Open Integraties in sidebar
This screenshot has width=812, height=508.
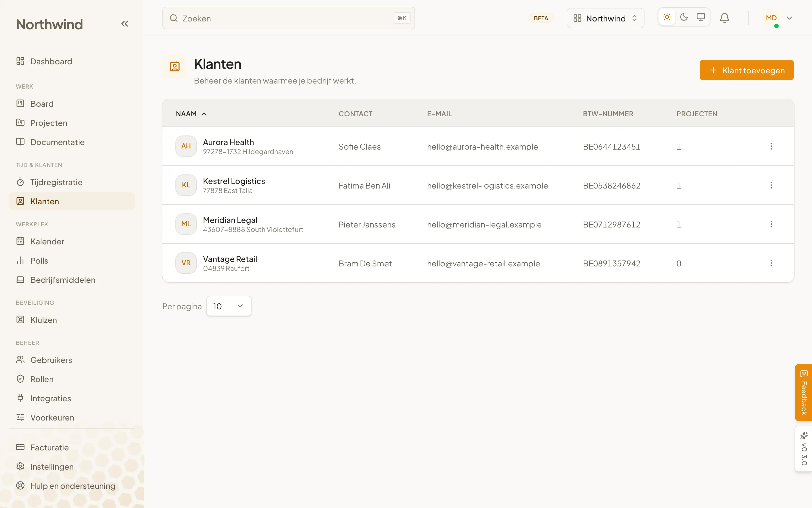click(72, 398)
